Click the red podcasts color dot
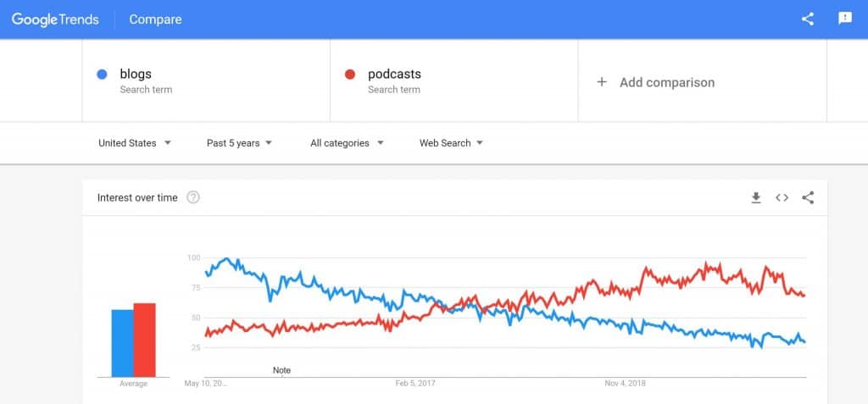 [x=349, y=75]
